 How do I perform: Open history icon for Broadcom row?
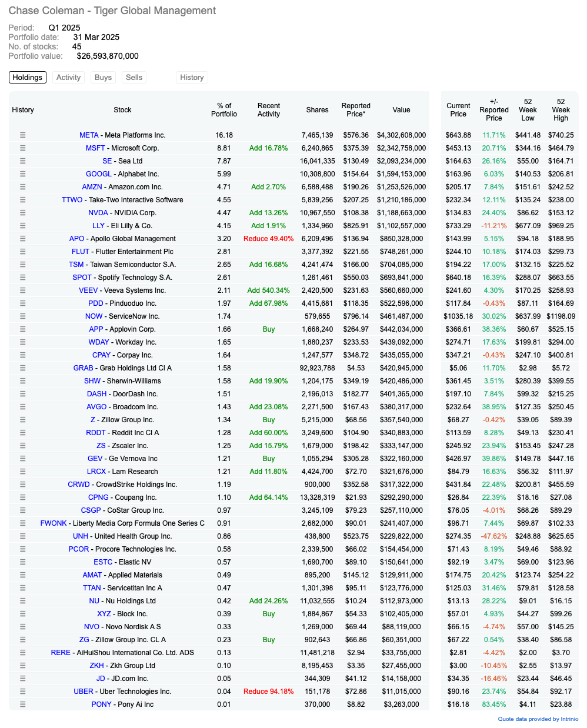coord(23,407)
